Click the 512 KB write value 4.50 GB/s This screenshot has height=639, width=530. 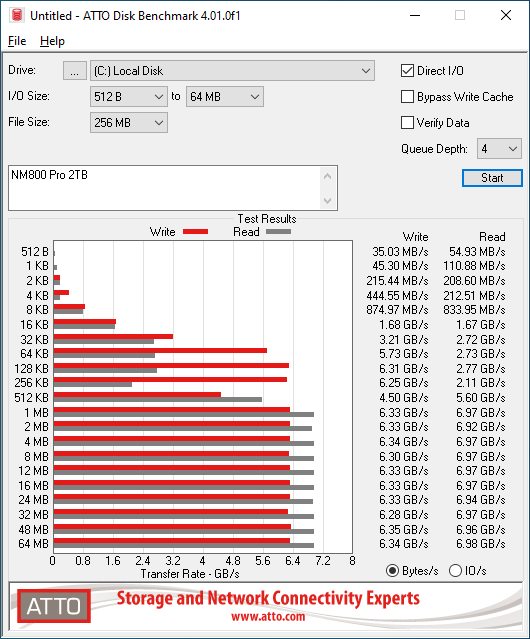coord(404,398)
